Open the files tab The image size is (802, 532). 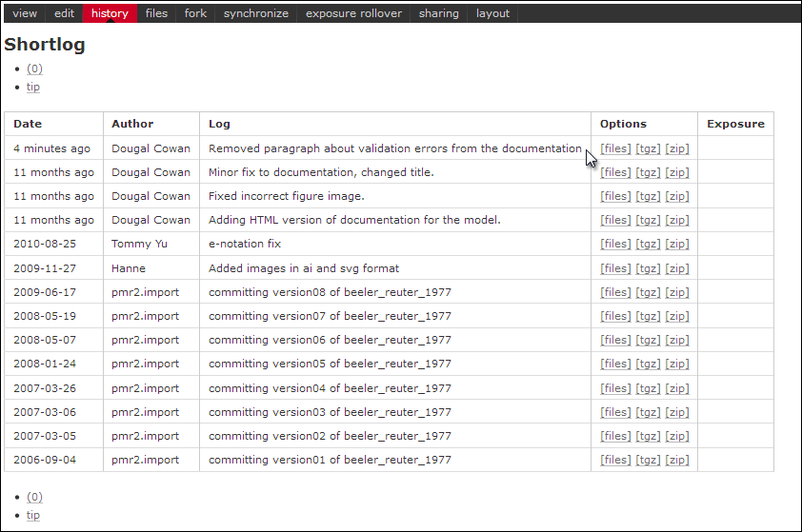tap(156, 13)
